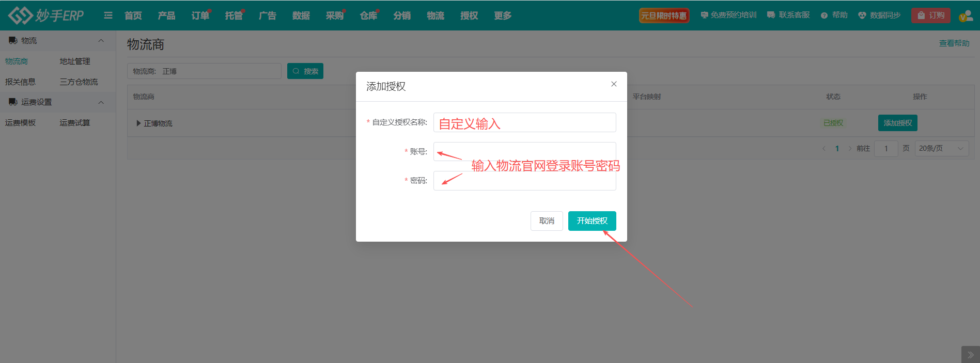Image resolution: width=980 pixels, height=363 pixels.
Task: Open the 订单 menu in top navigation
Action: click(200, 15)
